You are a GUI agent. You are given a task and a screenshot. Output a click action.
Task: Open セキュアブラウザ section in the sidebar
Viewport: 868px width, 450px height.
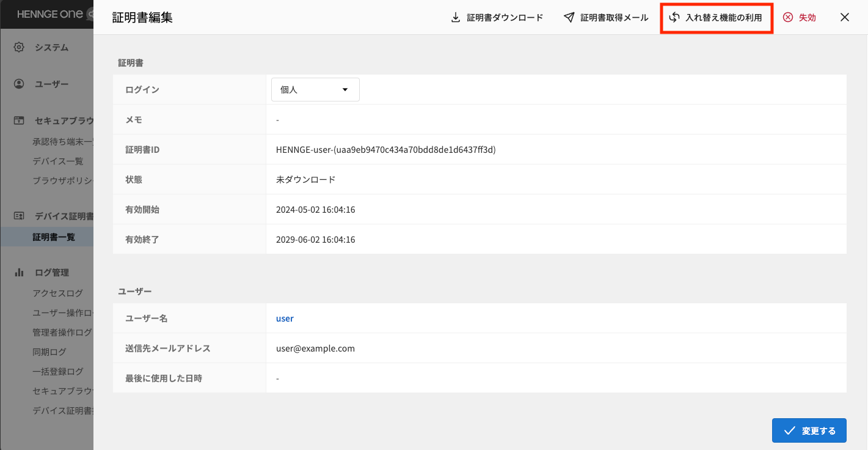click(x=64, y=120)
